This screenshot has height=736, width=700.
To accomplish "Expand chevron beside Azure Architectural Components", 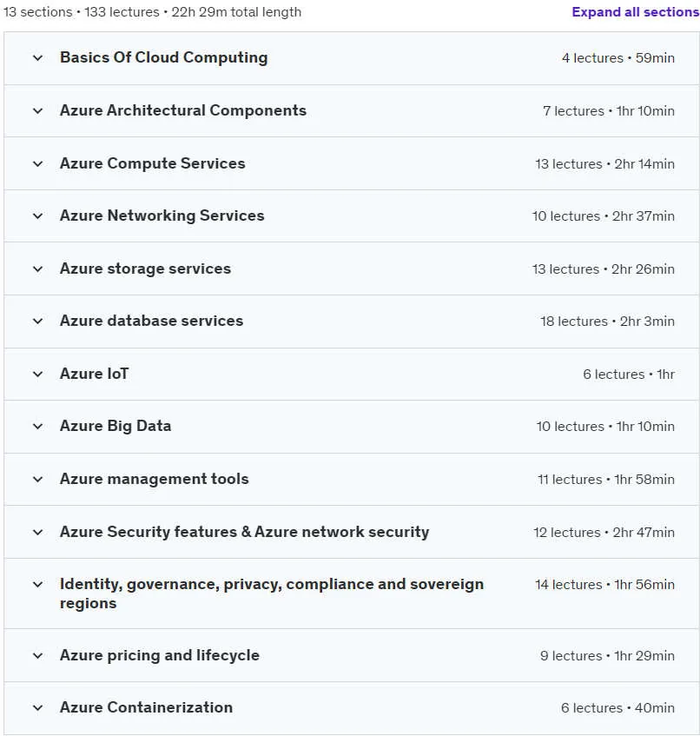I will pos(38,111).
